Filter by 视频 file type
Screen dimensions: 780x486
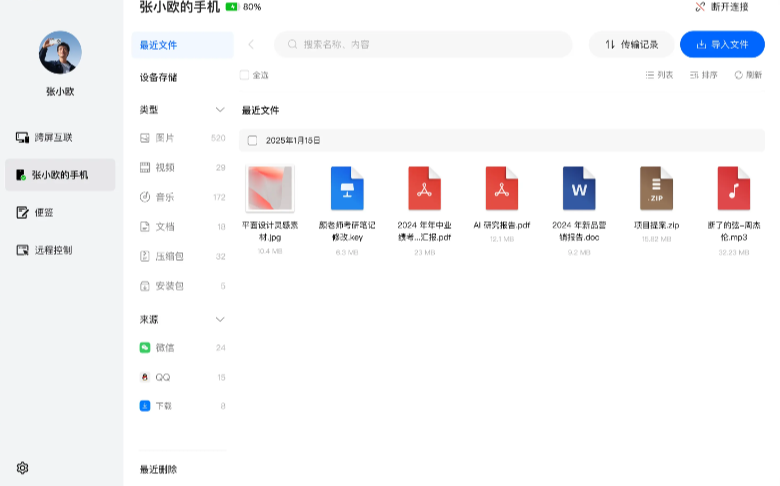click(182, 168)
